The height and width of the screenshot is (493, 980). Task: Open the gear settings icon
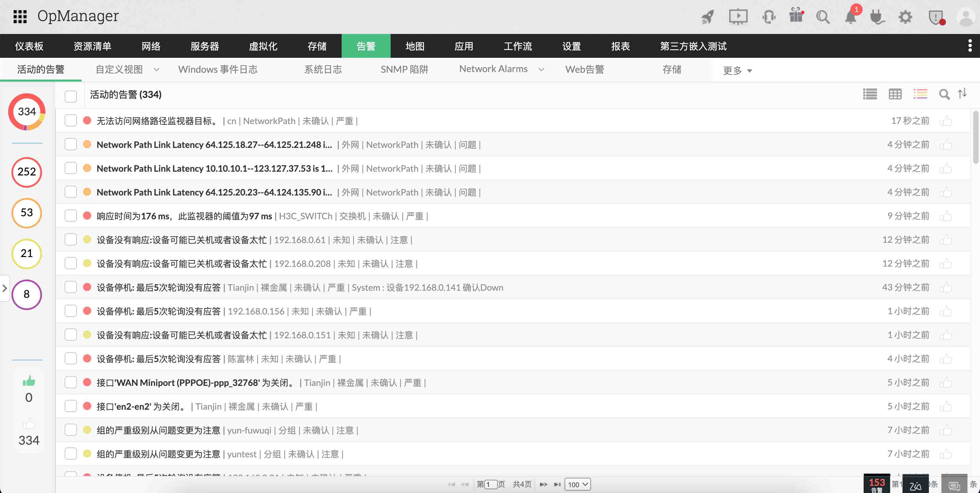(x=905, y=17)
